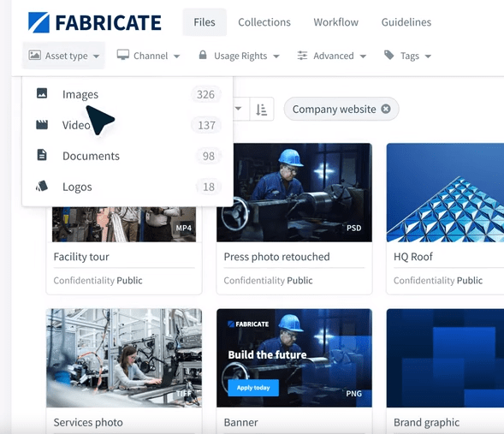The width and height of the screenshot is (504, 434).
Task: Open the Tags dropdown arrow
Action: pos(428,56)
